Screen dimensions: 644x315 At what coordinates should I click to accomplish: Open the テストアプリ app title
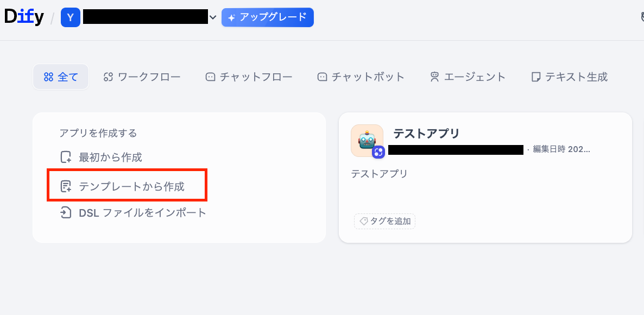coord(426,134)
